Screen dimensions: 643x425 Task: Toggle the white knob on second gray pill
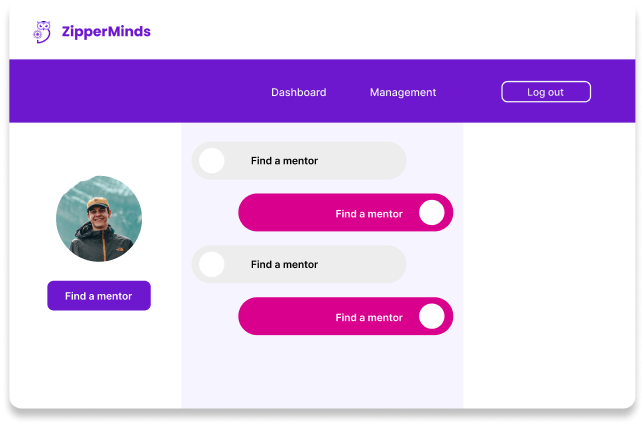pyautogui.click(x=212, y=264)
